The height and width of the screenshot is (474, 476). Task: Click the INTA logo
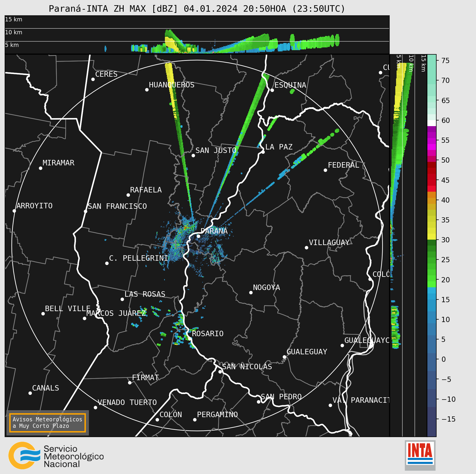click(420, 455)
